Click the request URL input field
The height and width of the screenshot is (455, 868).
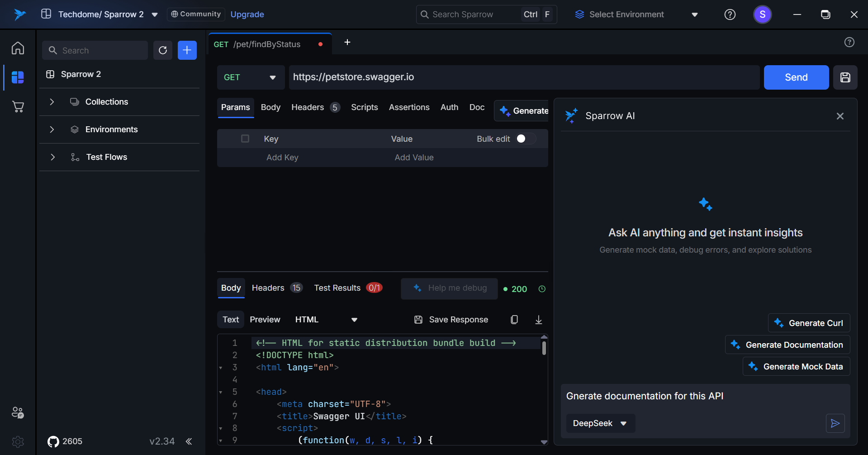tap(523, 77)
